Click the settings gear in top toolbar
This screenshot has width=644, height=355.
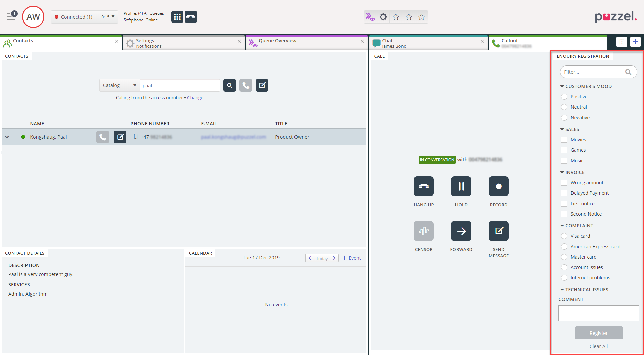click(383, 17)
